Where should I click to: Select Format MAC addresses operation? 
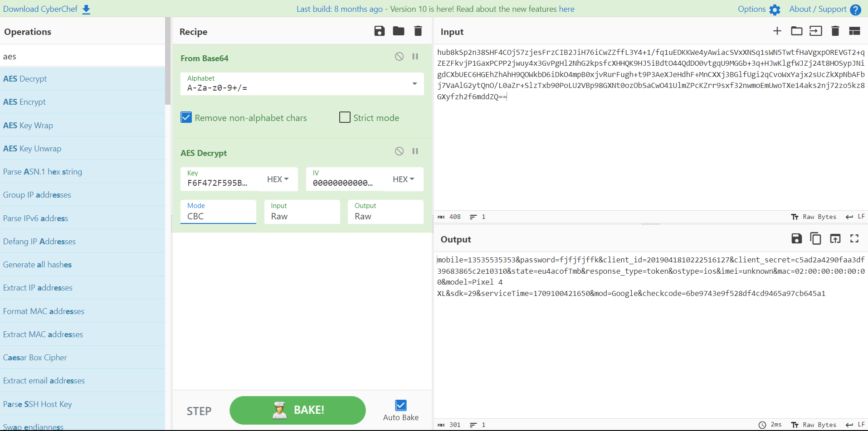[83, 311]
